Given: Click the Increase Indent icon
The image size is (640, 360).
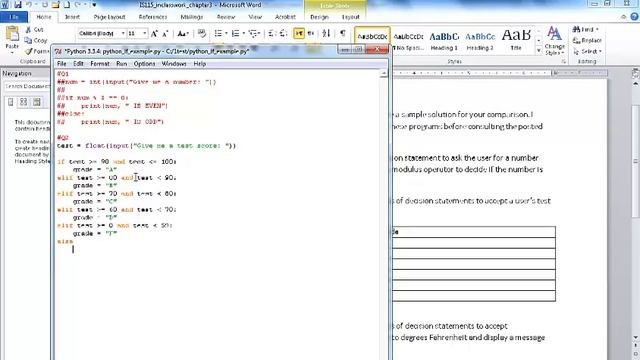Looking at the screenshot, I should tap(283, 33).
